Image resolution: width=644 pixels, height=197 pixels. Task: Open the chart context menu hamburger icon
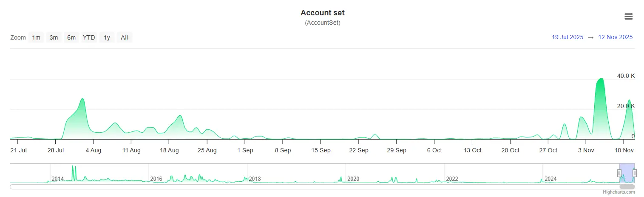(628, 17)
